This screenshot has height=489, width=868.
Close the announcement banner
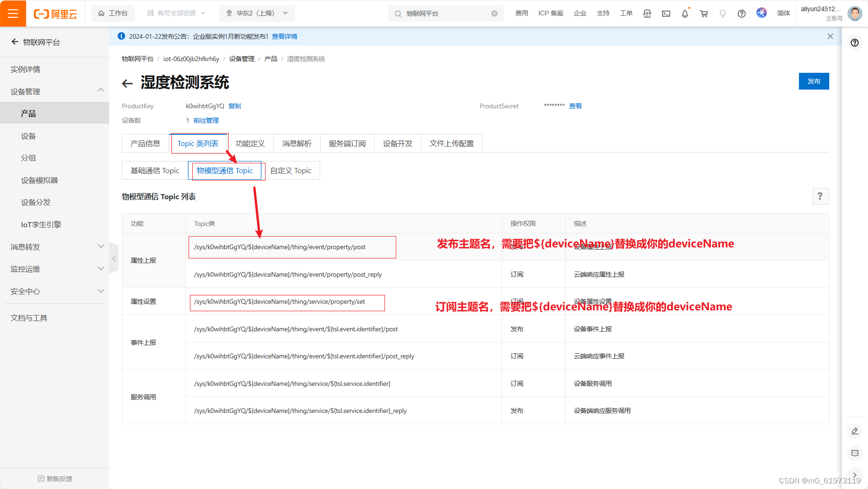pos(830,36)
